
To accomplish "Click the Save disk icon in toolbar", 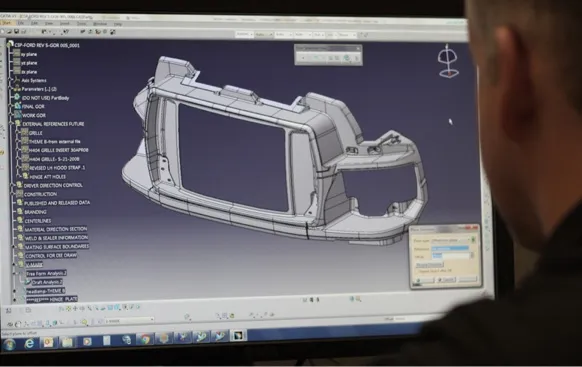I will pos(16,32).
